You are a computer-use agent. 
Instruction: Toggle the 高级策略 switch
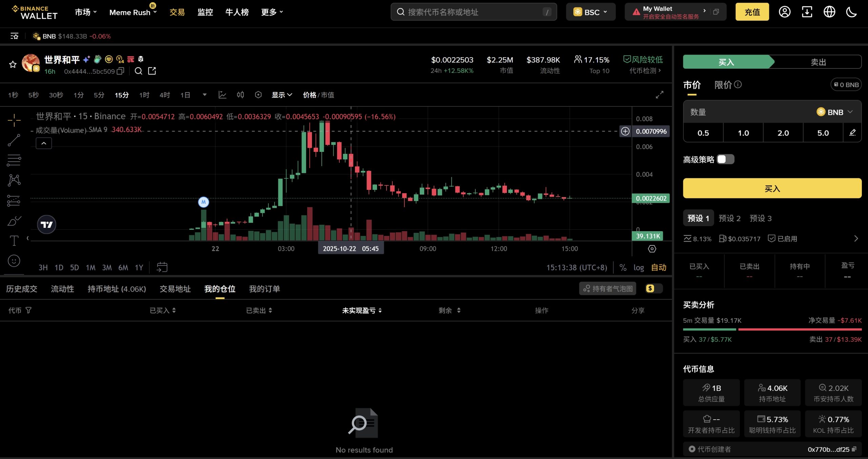tap(725, 159)
